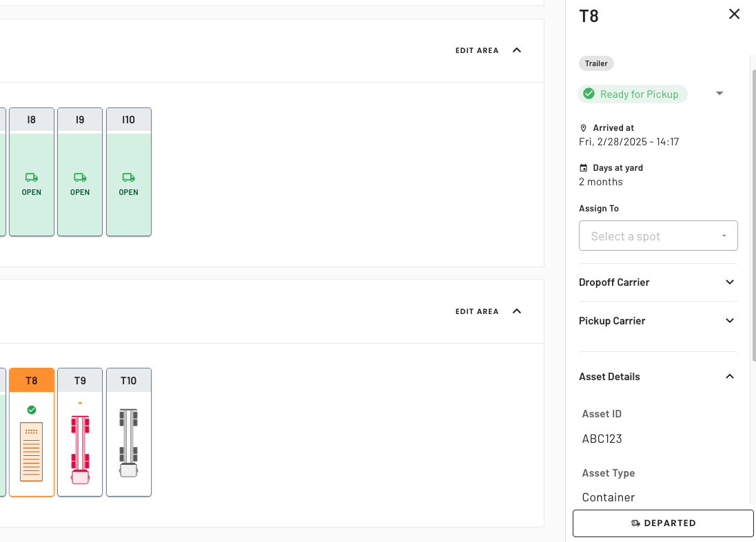756x542 pixels.
Task: Click the Asset ID value ABC123
Action: pos(602,439)
